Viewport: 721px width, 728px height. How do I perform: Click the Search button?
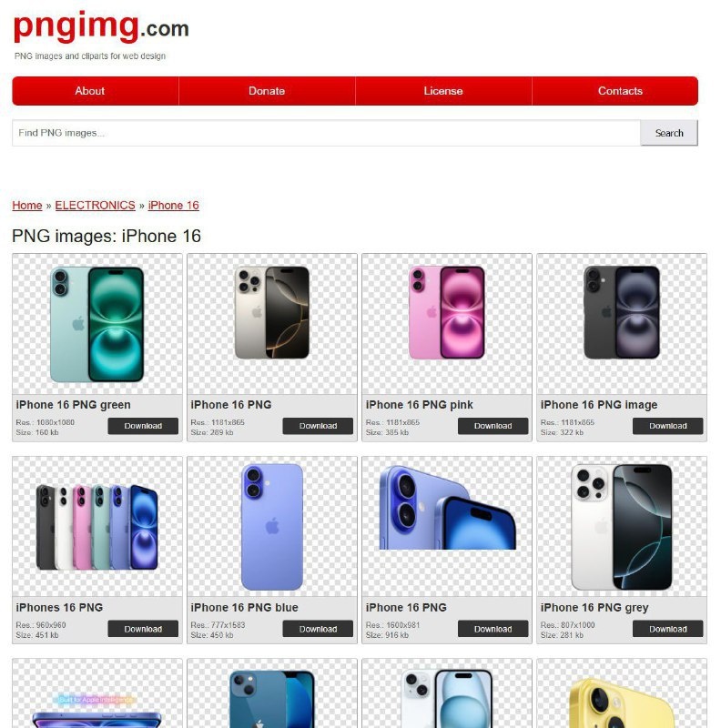point(669,133)
